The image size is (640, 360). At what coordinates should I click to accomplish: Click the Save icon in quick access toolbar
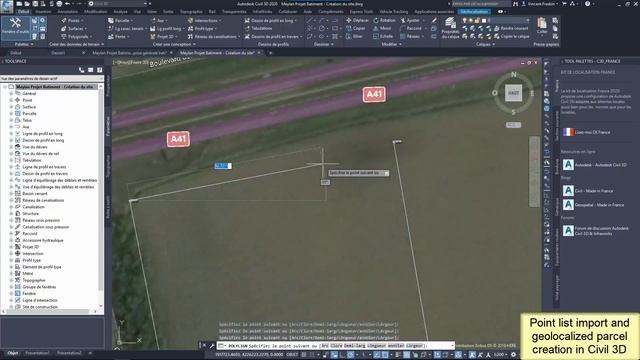(x=35, y=4)
